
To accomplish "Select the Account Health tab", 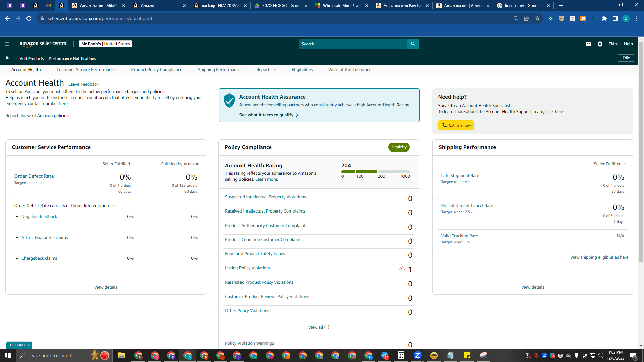I will coord(26,70).
